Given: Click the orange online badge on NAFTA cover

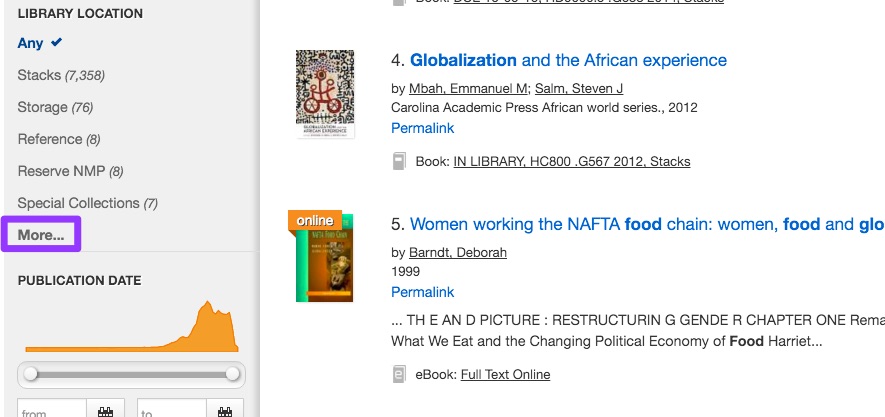Looking at the screenshot, I should 315,220.
